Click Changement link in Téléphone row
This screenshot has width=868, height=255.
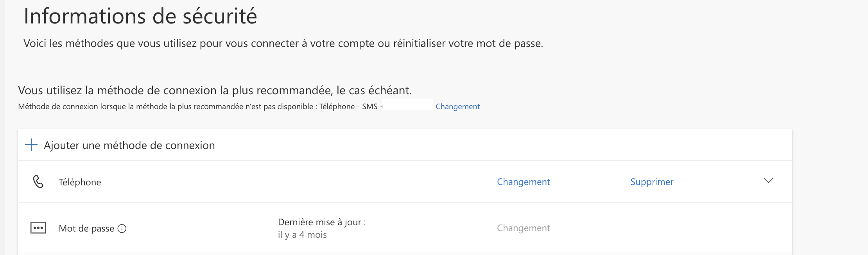tap(523, 182)
